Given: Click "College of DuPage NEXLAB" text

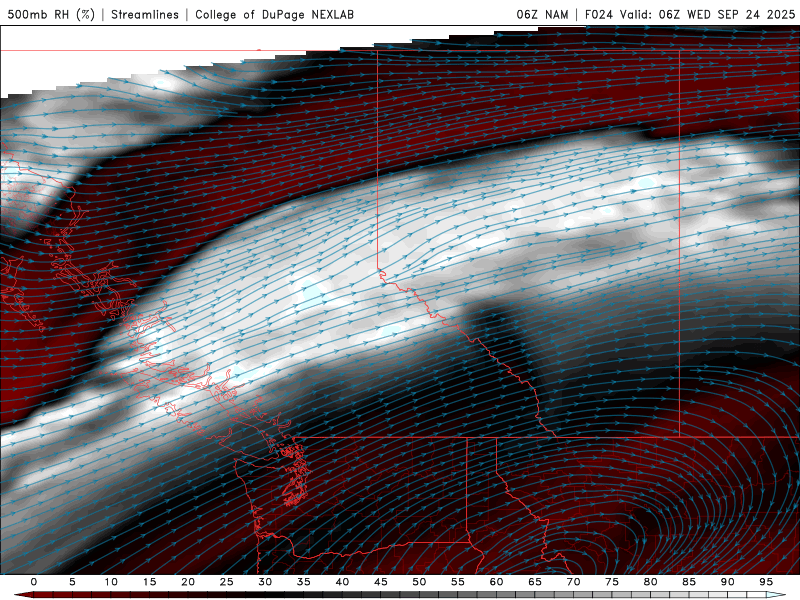Looking at the screenshot, I should [x=274, y=14].
